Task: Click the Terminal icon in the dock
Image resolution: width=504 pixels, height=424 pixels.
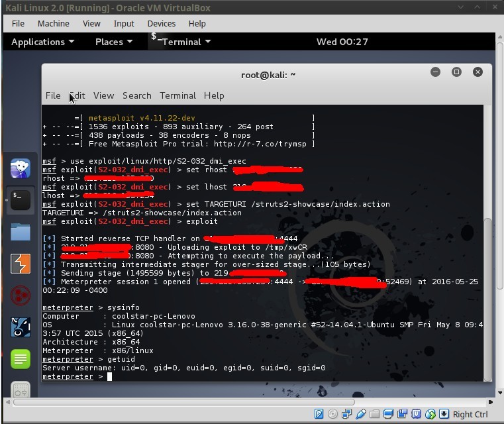Action: [x=21, y=200]
